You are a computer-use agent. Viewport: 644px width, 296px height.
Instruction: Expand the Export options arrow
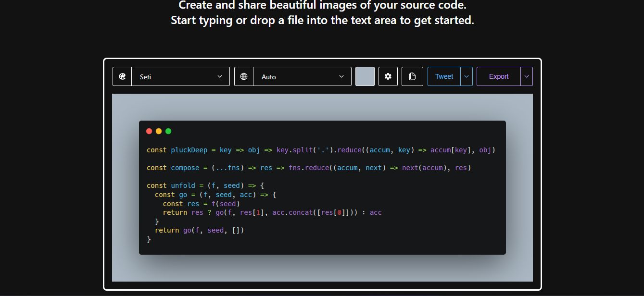527,76
